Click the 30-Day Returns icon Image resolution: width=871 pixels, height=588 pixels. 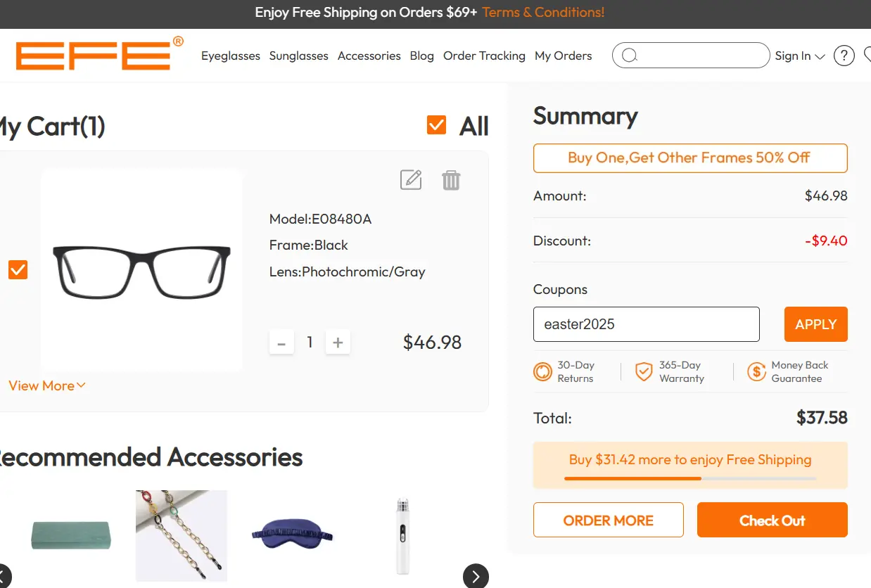click(542, 371)
